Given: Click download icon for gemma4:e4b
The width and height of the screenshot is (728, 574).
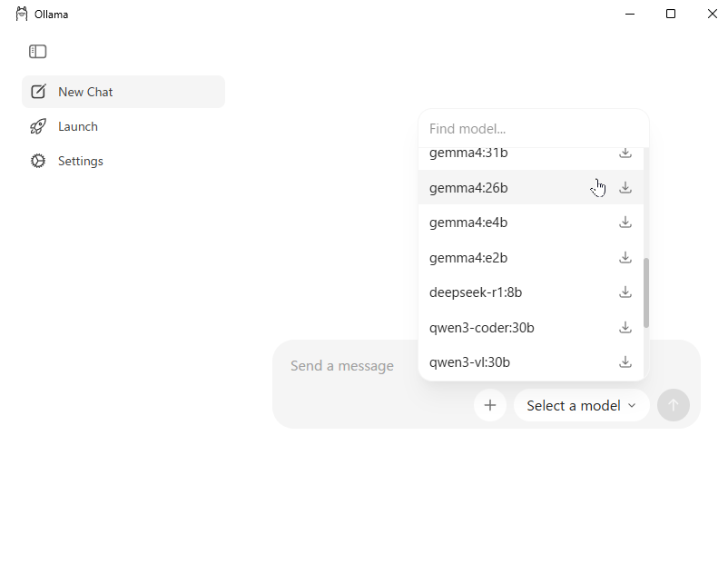Looking at the screenshot, I should (x=625, y=223).
